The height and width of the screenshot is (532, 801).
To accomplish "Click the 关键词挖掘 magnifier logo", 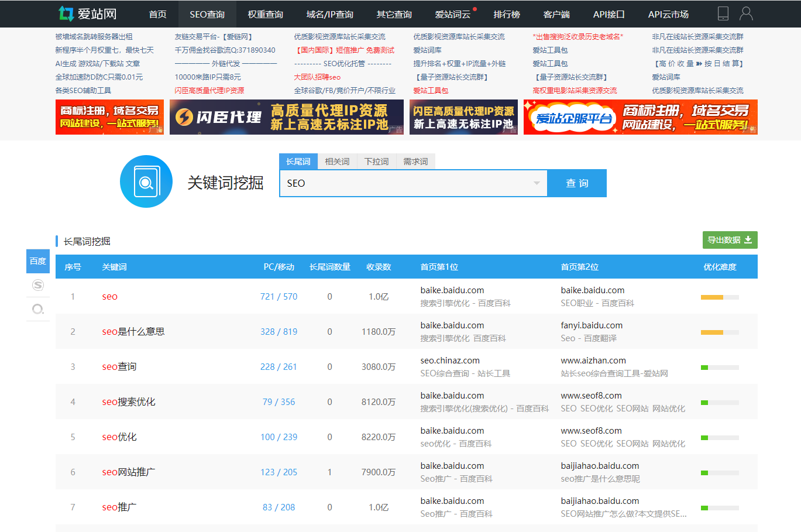I will (x=146, y=181).
